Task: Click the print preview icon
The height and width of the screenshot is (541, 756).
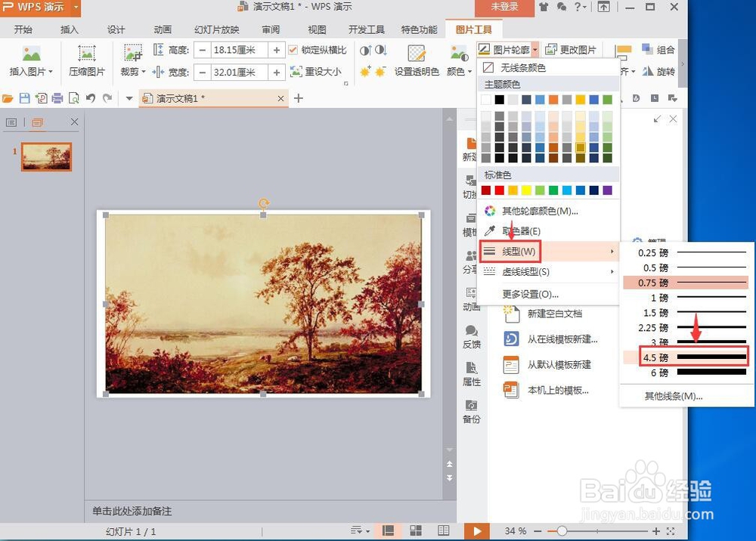Action: pyautogui.click(x=74, y=98)
